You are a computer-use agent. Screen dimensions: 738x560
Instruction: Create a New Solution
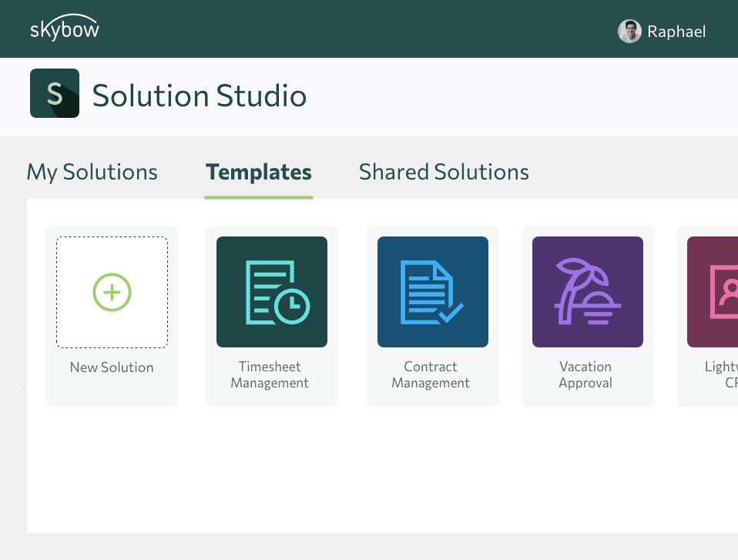click(x=112, y=316)
